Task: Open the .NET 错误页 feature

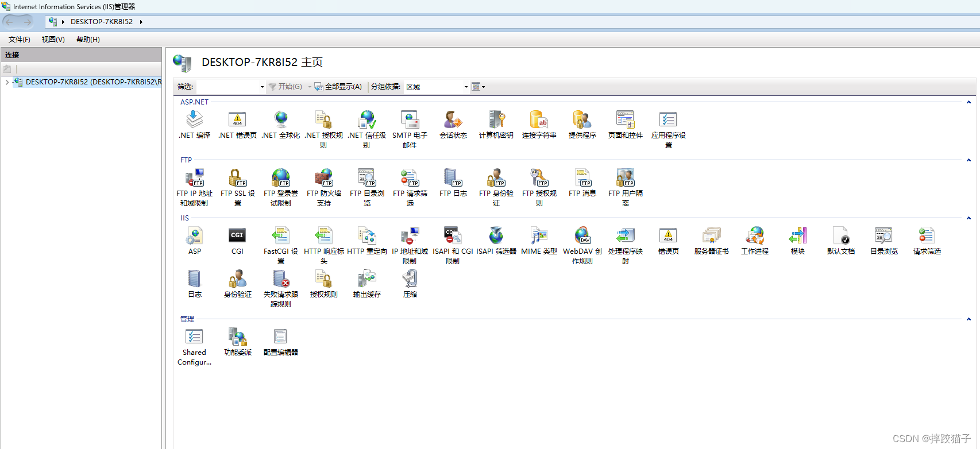Action: pyautogui.click(x=237, y=125)
